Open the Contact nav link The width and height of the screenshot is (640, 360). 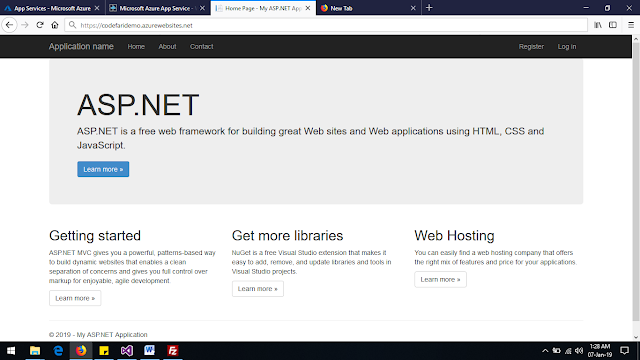201,47
